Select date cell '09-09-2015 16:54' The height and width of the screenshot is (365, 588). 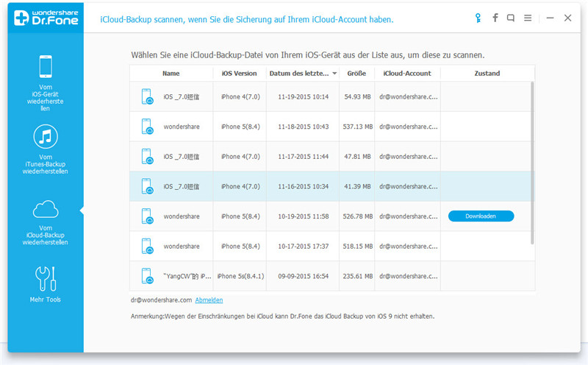click(x=303, y=276)
